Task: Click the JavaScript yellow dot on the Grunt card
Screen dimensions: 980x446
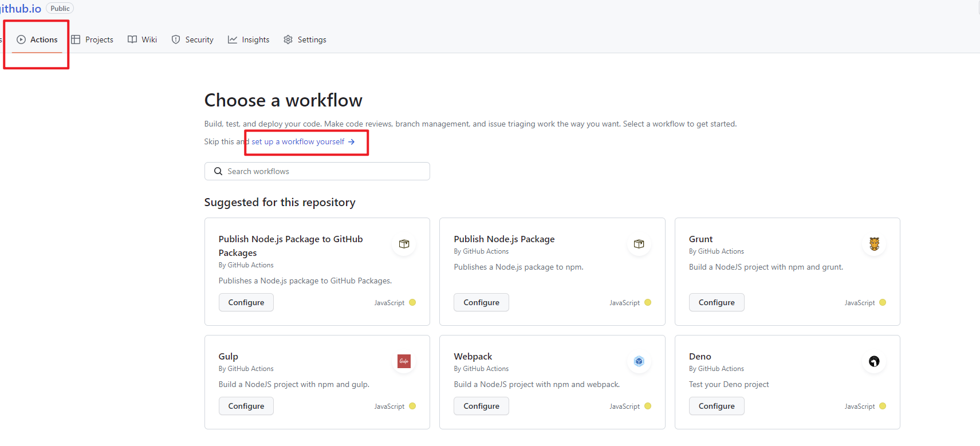Action: pyautogui.click(x=883, y=302)
